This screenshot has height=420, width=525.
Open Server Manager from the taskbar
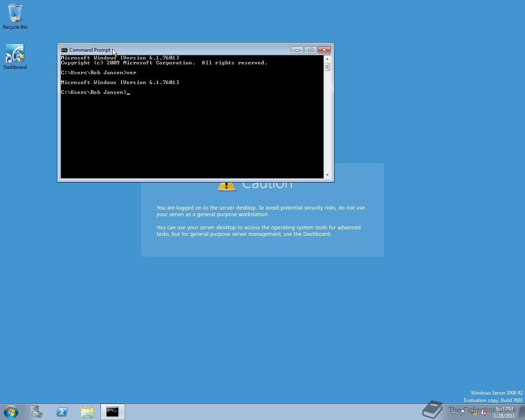pyautogui.click(x=37, y=411)
